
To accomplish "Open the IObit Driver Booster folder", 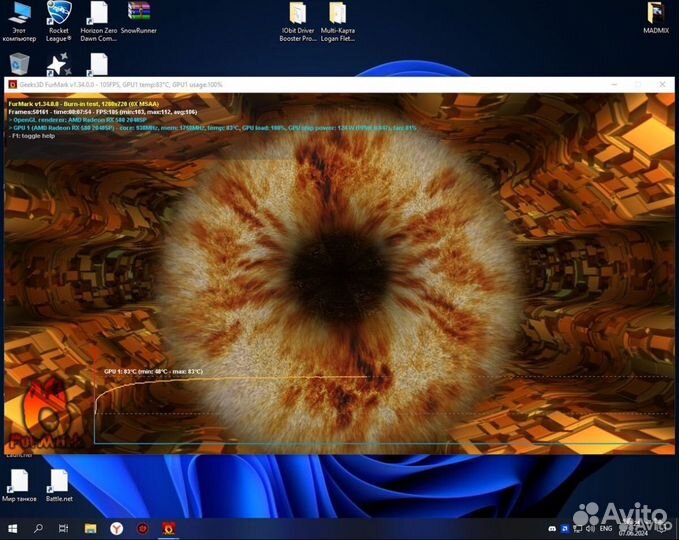I will (298, 13).
